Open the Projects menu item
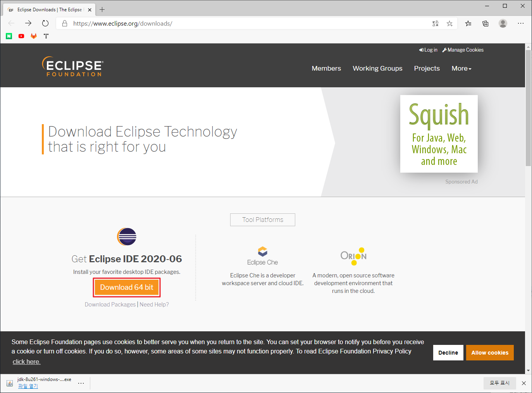The width and height of the screenshot is (532, 393). (x=427, y=68)
